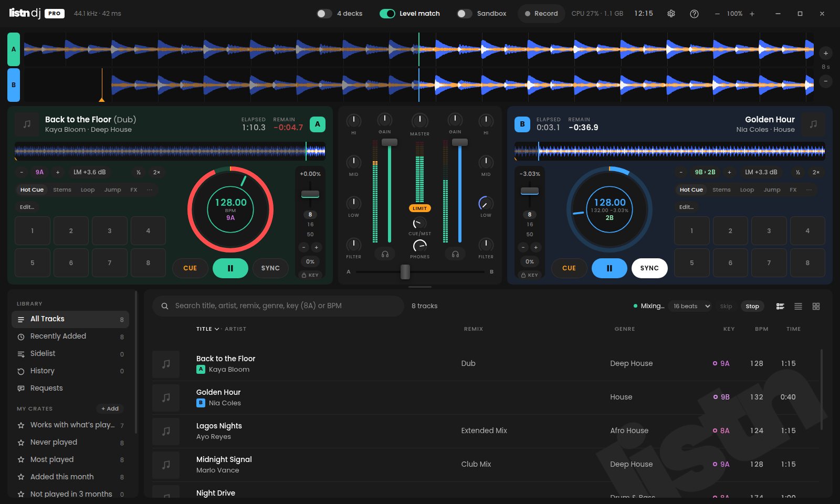
Task: Open the Requests sidebar item
Action: 70,388
